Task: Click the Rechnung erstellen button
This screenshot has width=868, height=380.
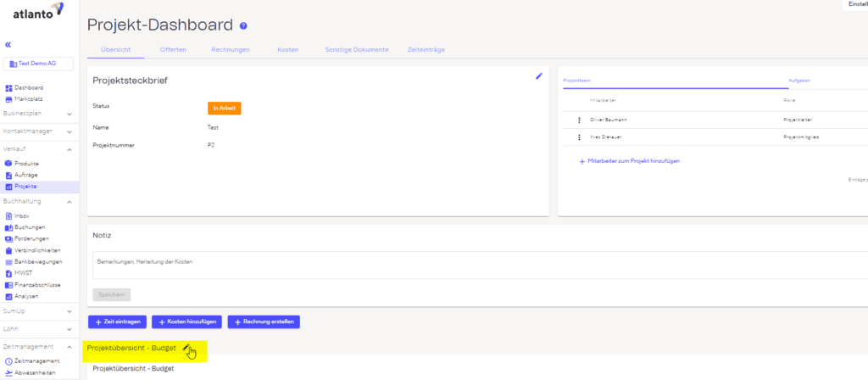Action: [265, 322]
